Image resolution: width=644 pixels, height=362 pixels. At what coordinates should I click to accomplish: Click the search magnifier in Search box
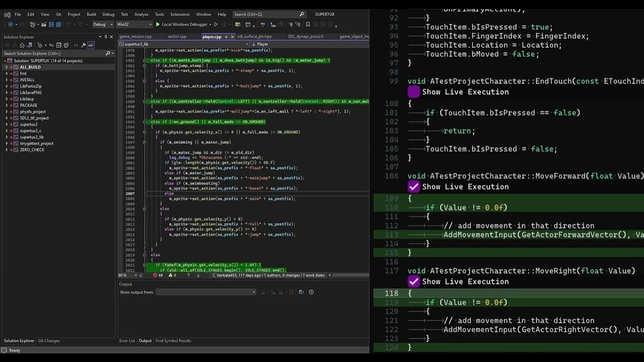(x=301, y=15)
